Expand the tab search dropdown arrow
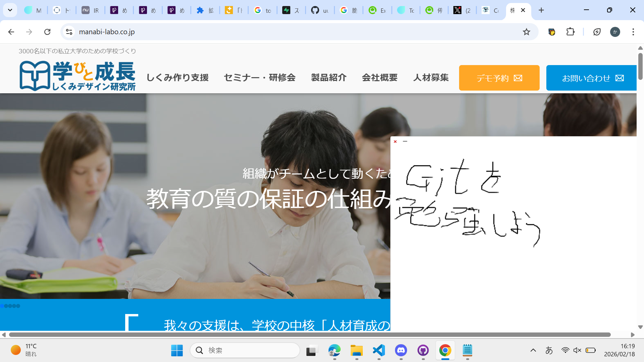Image resolution: width=644 pixels, height=362 pixels. coord(10,10)
